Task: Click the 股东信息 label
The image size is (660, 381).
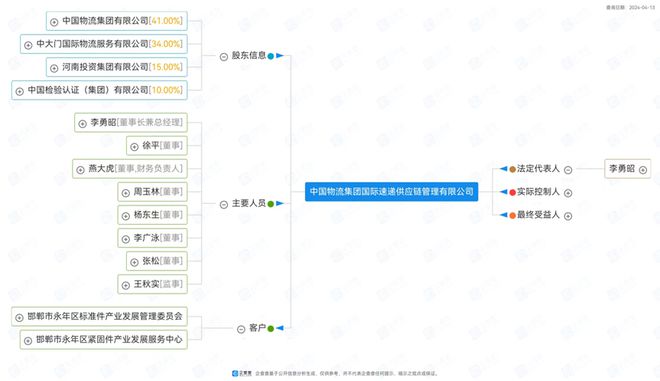Action: (x=249, y=55)
